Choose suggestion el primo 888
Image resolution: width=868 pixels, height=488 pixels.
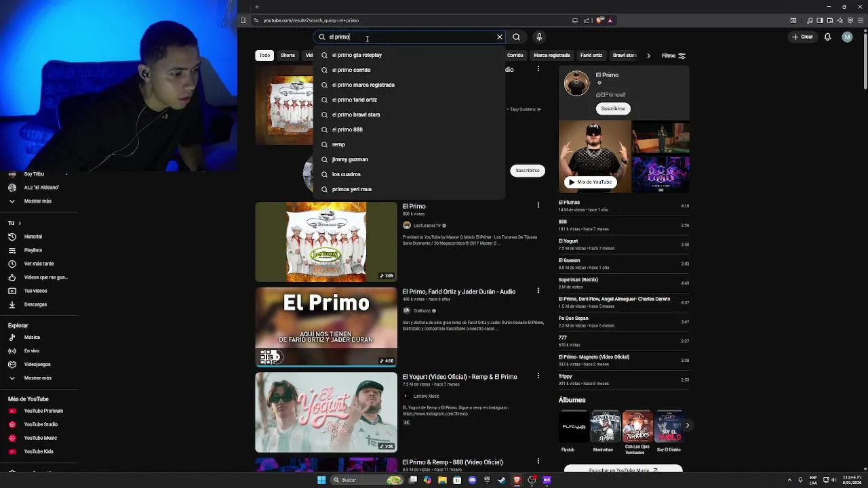(409, 129)
